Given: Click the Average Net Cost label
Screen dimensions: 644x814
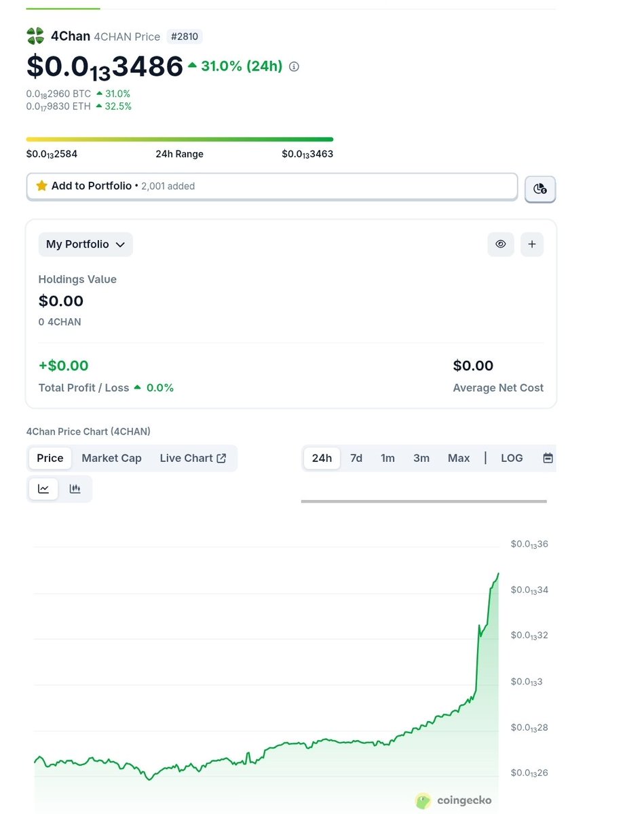Looking at the screenshot, I should click(x=498, y=388).
